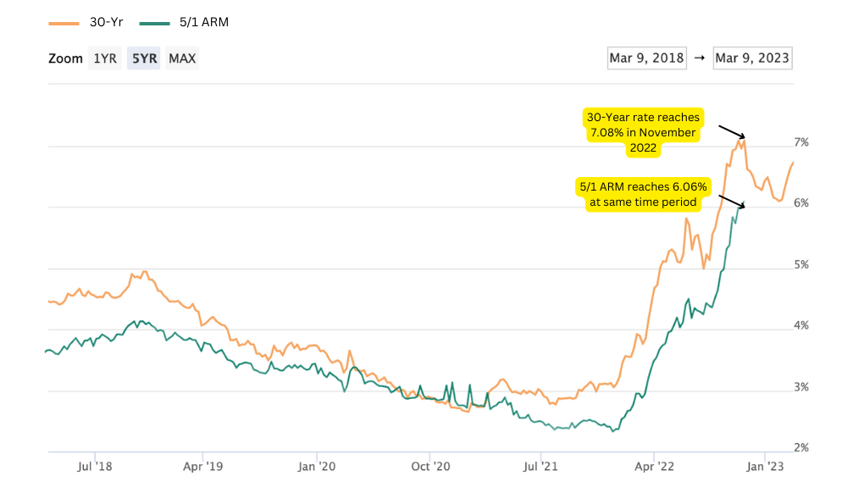The image size is (864, 504).
Task: Toggle the 5/1 ARM legend entry
Action: (204, 22)
